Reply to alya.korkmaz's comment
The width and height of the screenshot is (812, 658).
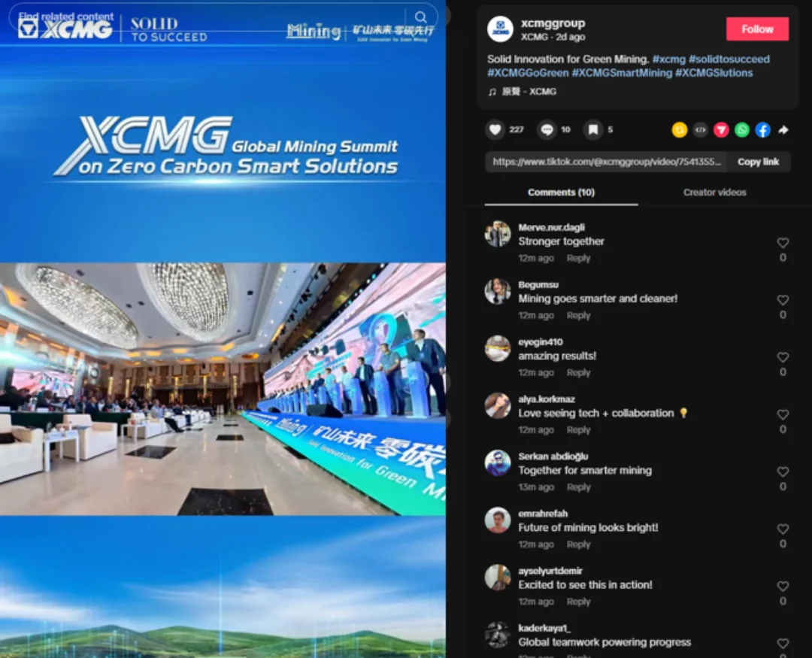click(578, 430)
